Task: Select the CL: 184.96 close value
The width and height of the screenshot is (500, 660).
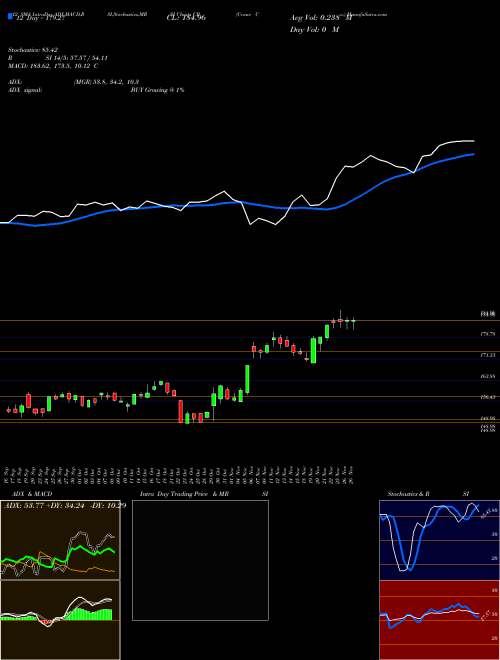Action: coord(186,18)
